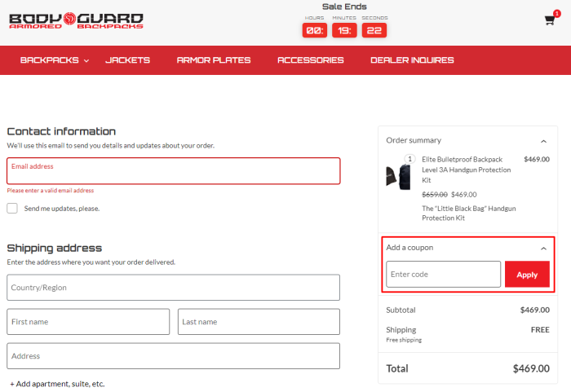Open the Country/Region selector

coord(173,288)
